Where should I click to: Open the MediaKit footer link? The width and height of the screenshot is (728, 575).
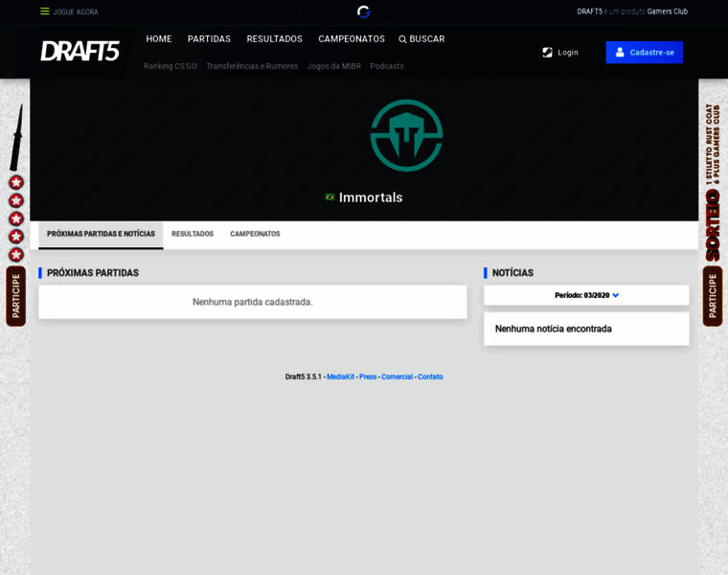(x=340, y=377)
